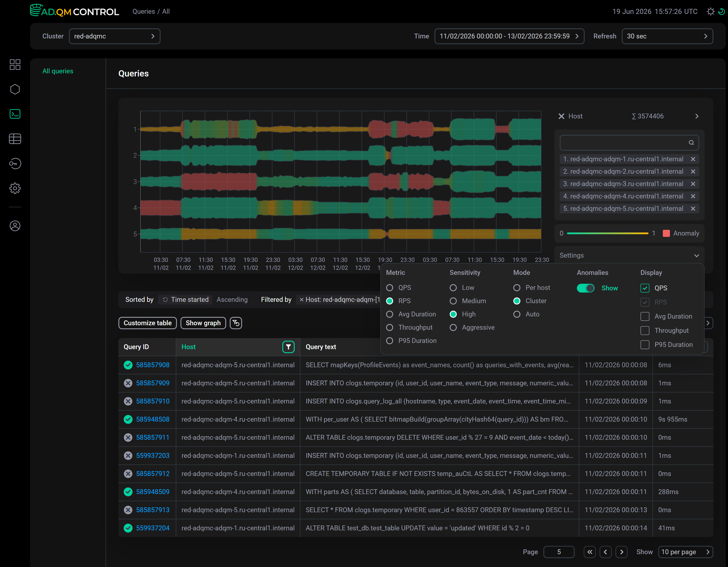
Task: Click the Query text column header
Action: (x=321, y=347)
